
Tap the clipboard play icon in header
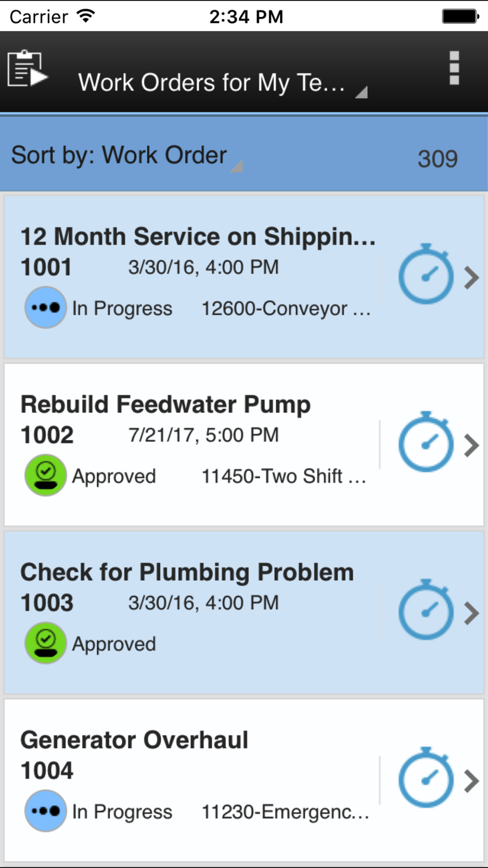pos(27,69)
